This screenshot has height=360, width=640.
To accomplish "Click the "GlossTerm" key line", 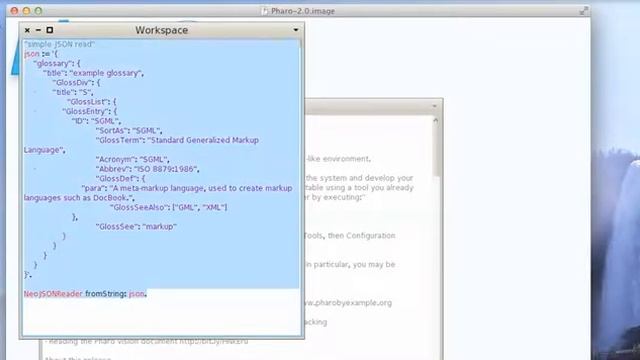I will tap(177, 140).
